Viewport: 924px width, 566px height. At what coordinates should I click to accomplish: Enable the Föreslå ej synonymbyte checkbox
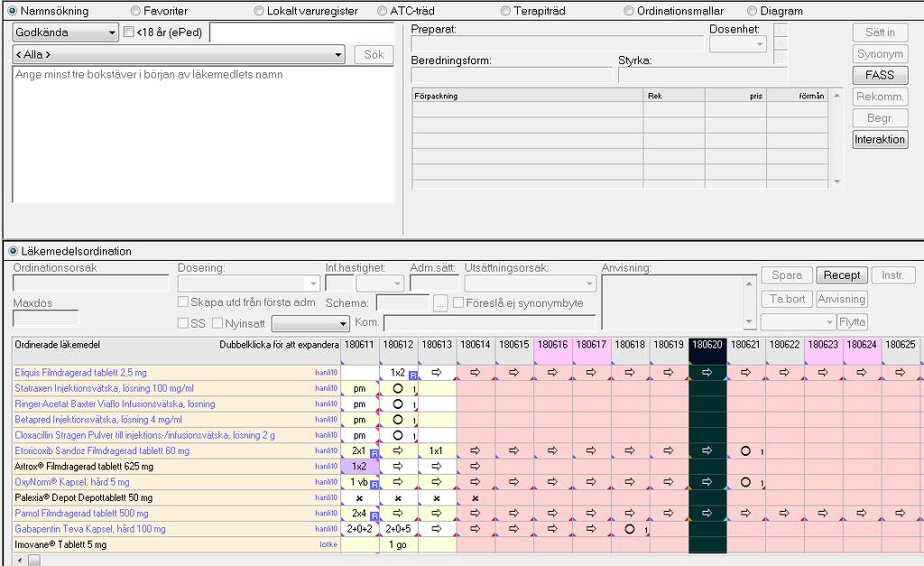(458, 302)
